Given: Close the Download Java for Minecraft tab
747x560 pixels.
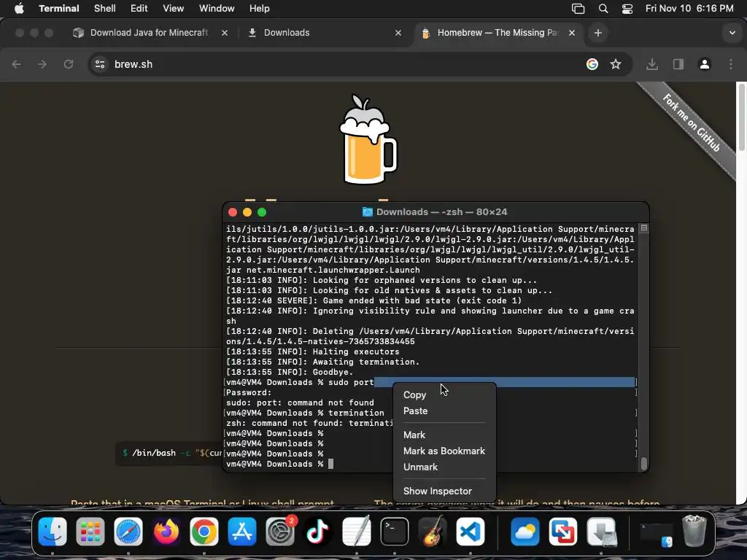Looking at the screenshot, I should [x=225, y=33].
